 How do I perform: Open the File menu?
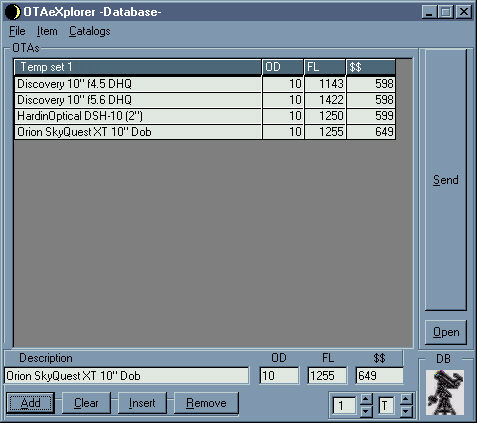17,31
